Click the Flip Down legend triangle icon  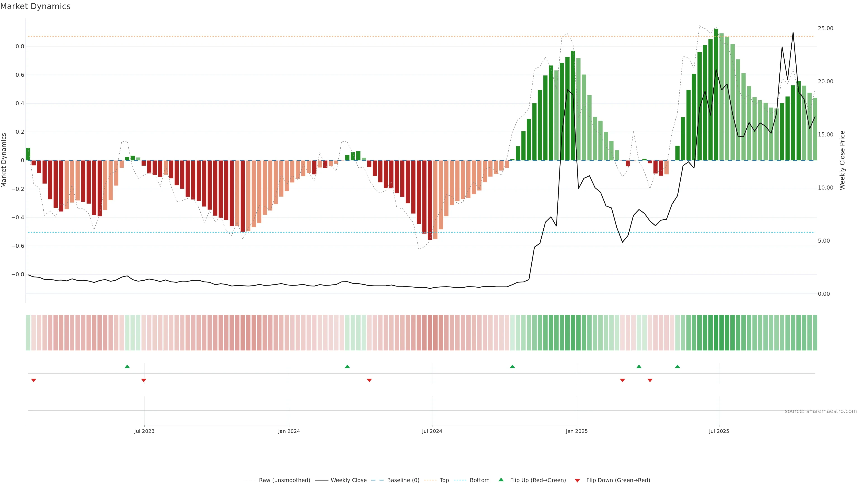[x=577, y=481]
